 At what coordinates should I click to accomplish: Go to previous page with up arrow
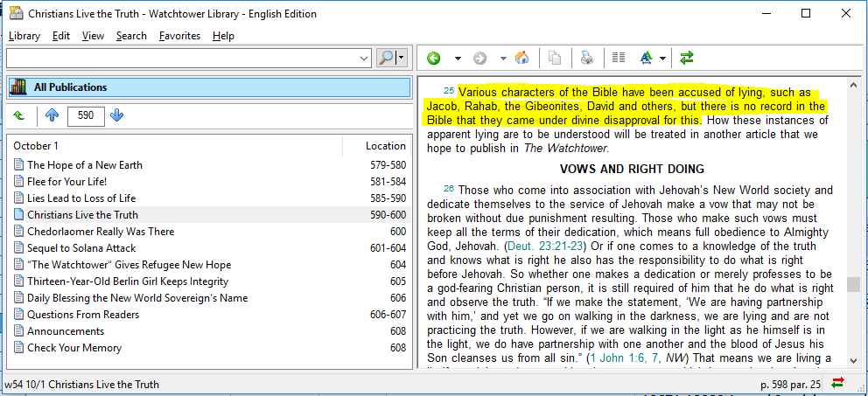(x=52, y=116)
